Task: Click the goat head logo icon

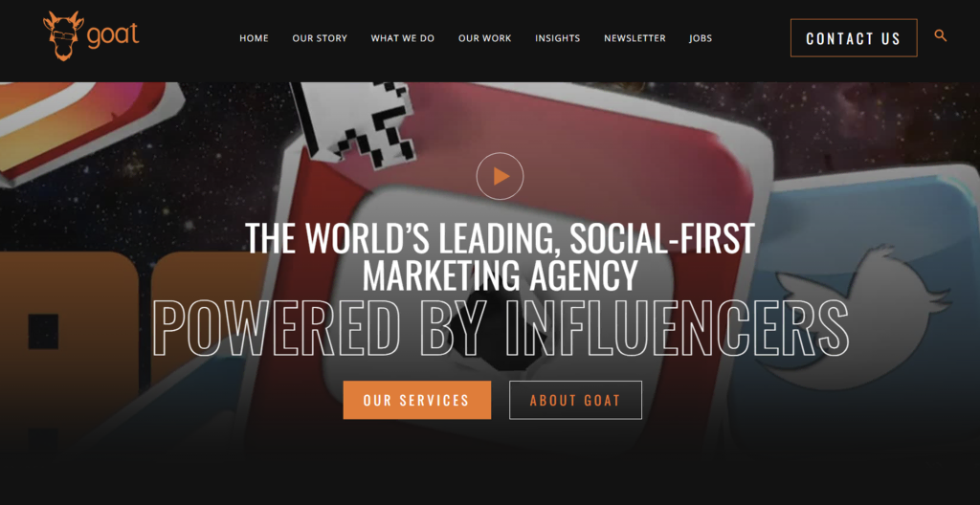Action: 61,36
